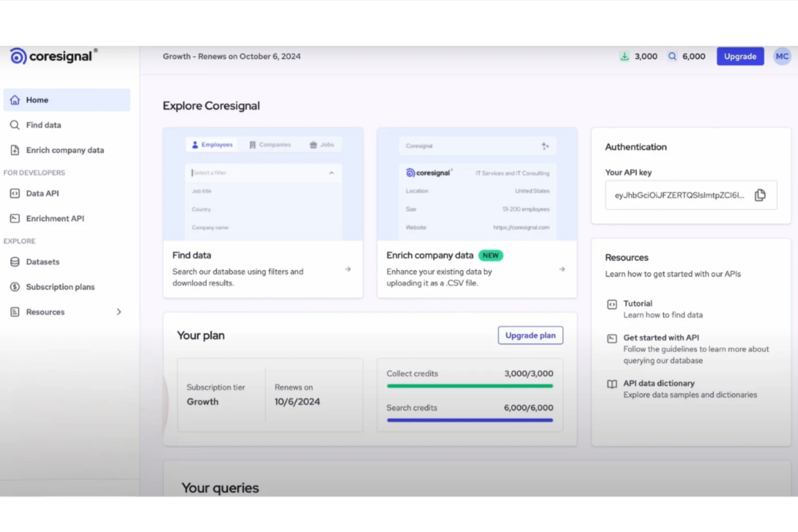Screen dimensions: 798x532
Task: Click the download credits icon in the top bar
Action: (624, 56)
